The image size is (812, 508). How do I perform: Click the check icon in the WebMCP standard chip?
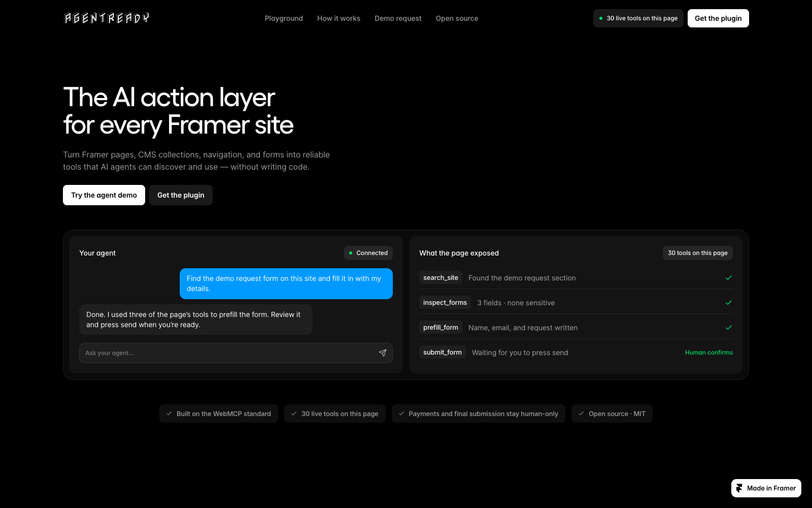pyautogui.click(x=169, y=414)
